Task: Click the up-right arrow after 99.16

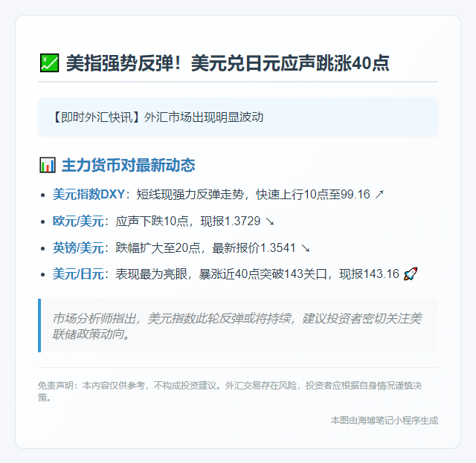Action: pos(379,195)
